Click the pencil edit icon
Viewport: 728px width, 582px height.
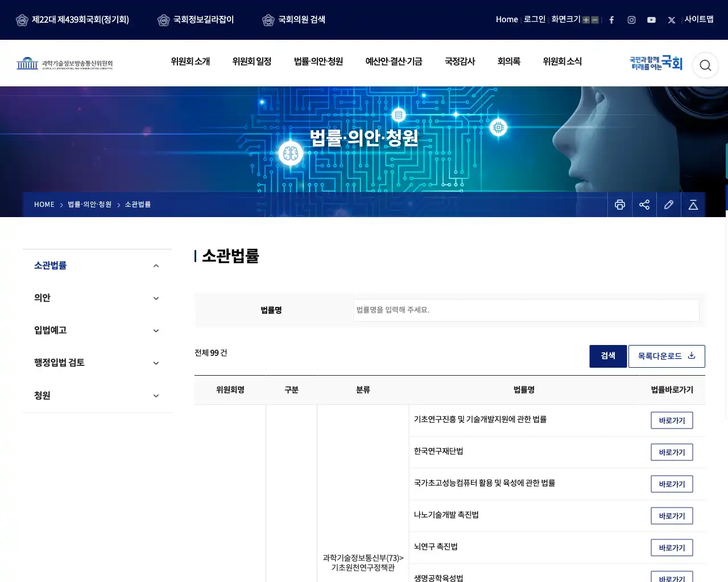[x=669, y=205]
